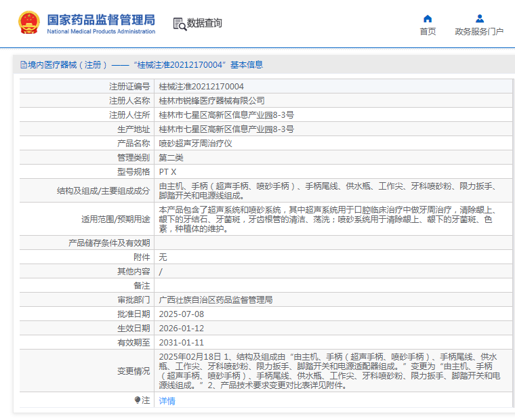Click the national emblem logo
515x420 pixels.
tap(28, 22)
